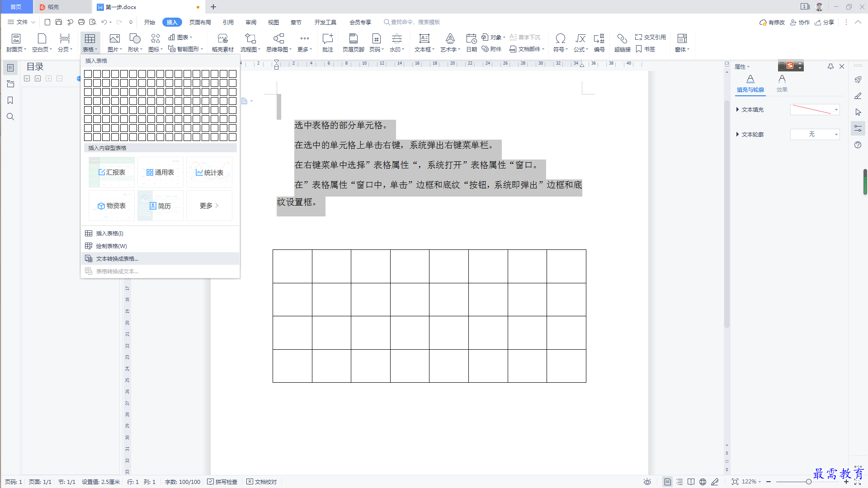Screen dimensions: 868x488
Task: Insert a hyperlink (超链接)
Action: pyautogui.click(x=623, y=43)
